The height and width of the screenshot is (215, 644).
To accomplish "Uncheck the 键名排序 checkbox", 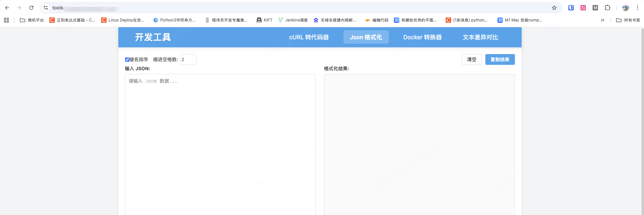I will (127, 60).
